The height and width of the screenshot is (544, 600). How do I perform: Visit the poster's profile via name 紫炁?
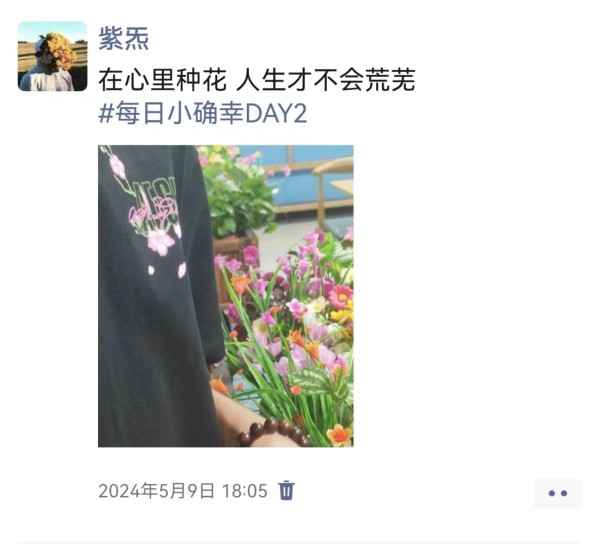(124, 38)
